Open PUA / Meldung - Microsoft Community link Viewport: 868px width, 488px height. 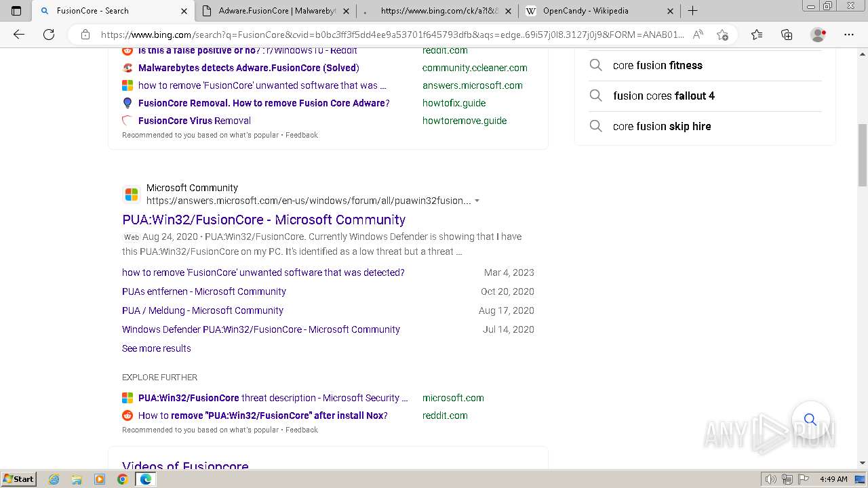point(203,310)
